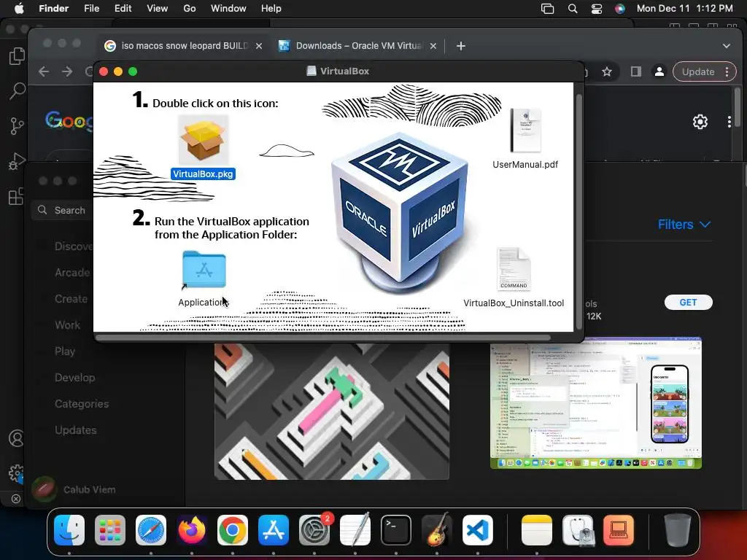The image size is (747, 560).
Task: Click the GET button in App Store
Action: point(689,303)
